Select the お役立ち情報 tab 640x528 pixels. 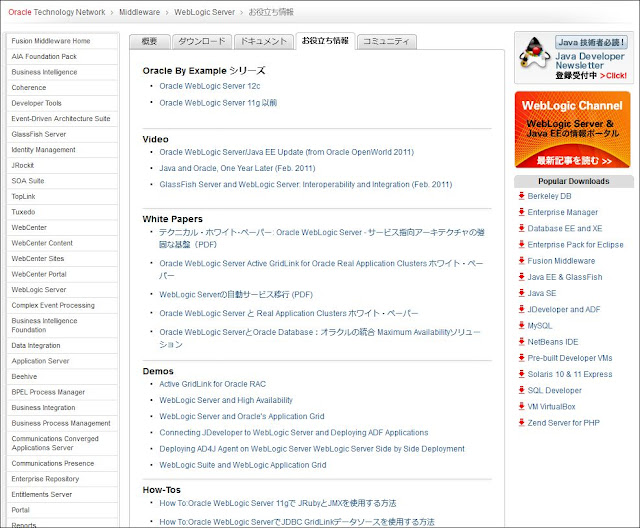325,41
